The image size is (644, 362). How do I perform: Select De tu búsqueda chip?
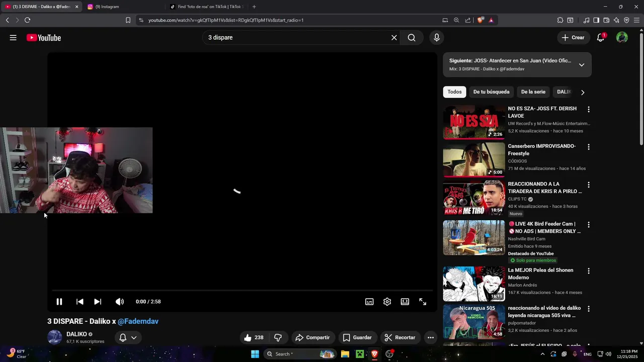(x=491, y=92)
